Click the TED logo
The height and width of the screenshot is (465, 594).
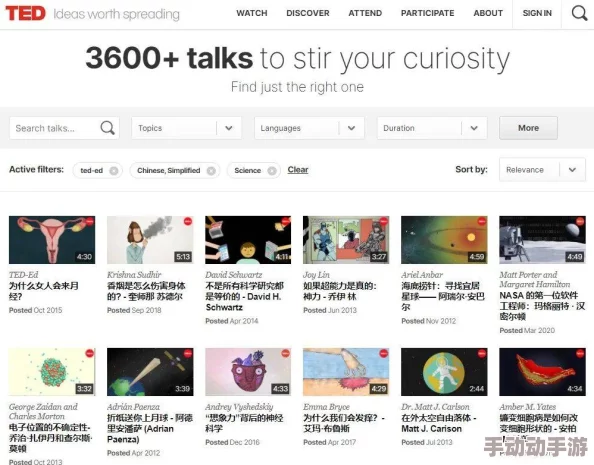[x=25, y=13]
